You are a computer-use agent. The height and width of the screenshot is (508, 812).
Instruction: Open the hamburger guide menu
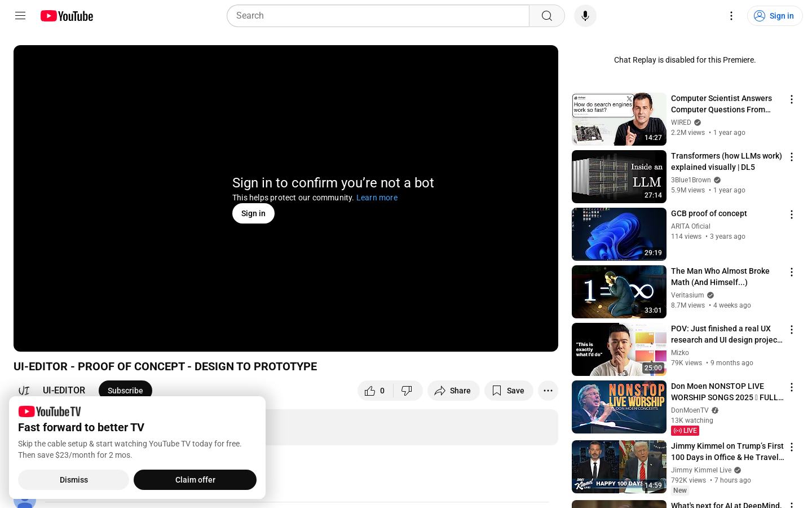point(20,16)
